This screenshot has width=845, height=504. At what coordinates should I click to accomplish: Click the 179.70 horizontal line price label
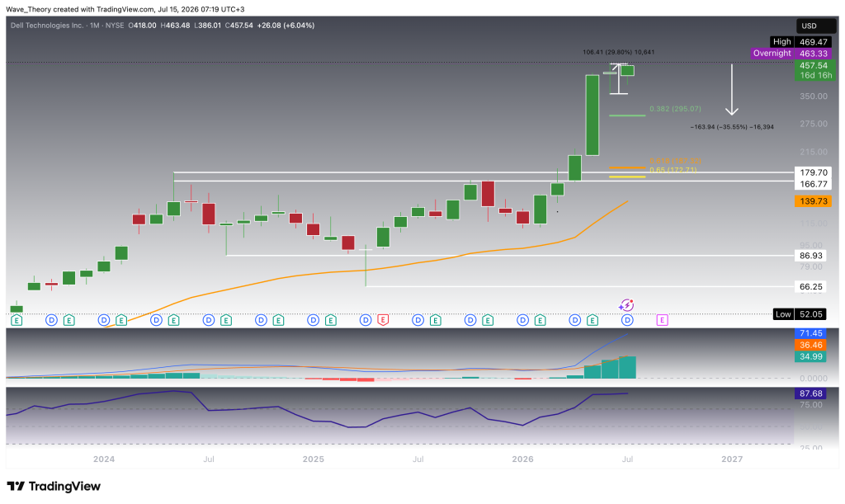tap(813, 172)
